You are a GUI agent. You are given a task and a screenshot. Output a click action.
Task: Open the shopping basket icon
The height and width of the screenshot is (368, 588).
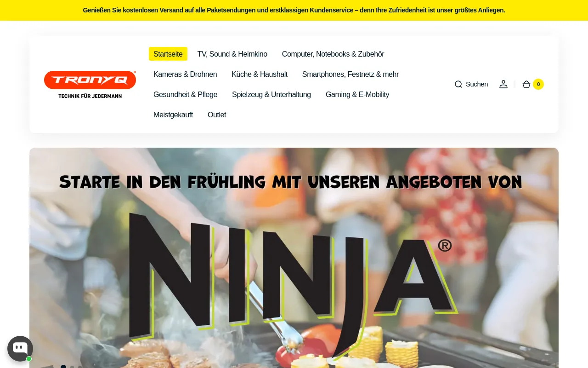point(526,84)
